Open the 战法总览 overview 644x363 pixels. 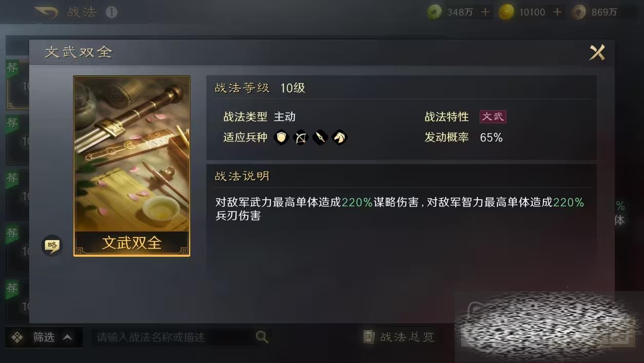click(398, 337)
